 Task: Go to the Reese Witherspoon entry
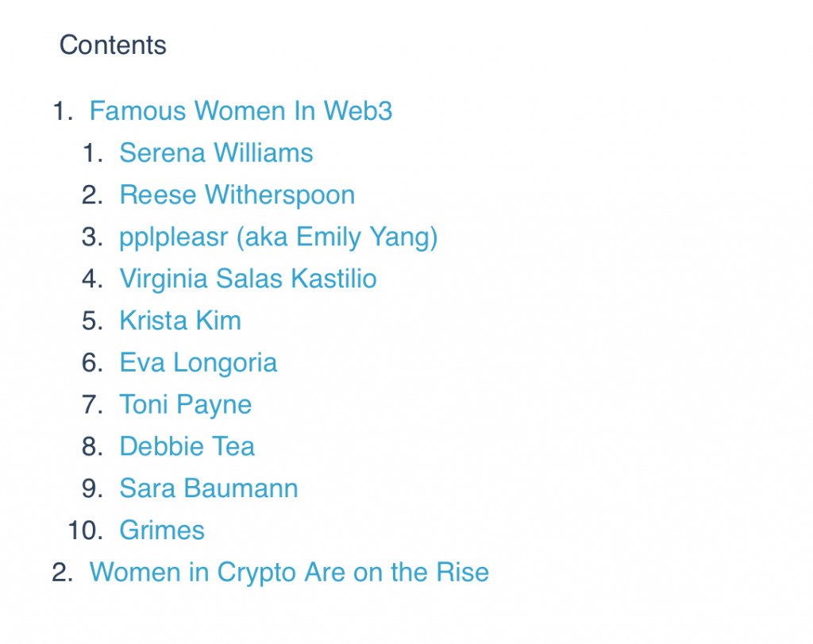(237, 195)
